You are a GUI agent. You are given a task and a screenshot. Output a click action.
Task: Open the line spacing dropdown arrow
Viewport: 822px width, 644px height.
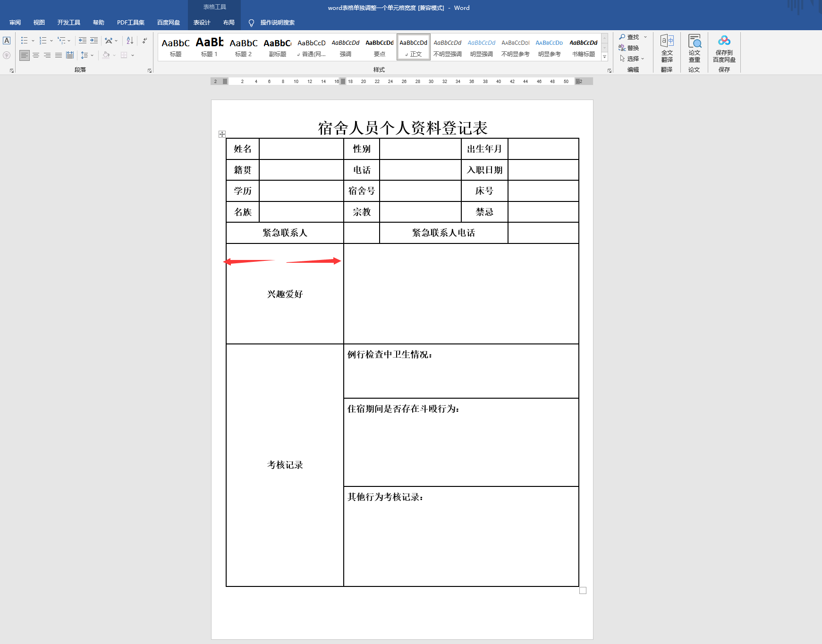(x=92, y=55)
